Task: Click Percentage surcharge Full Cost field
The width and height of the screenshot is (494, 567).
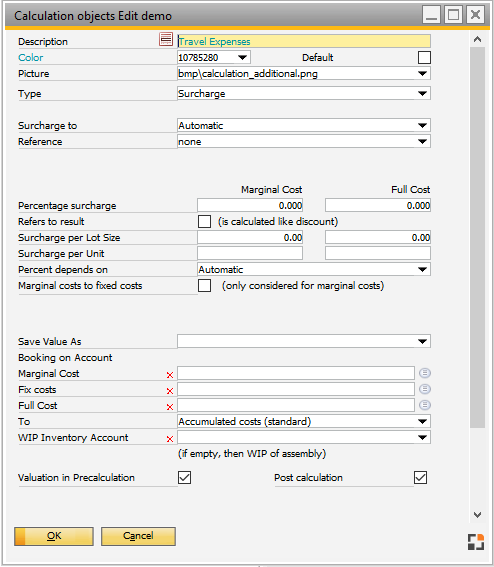Action: 378,205
